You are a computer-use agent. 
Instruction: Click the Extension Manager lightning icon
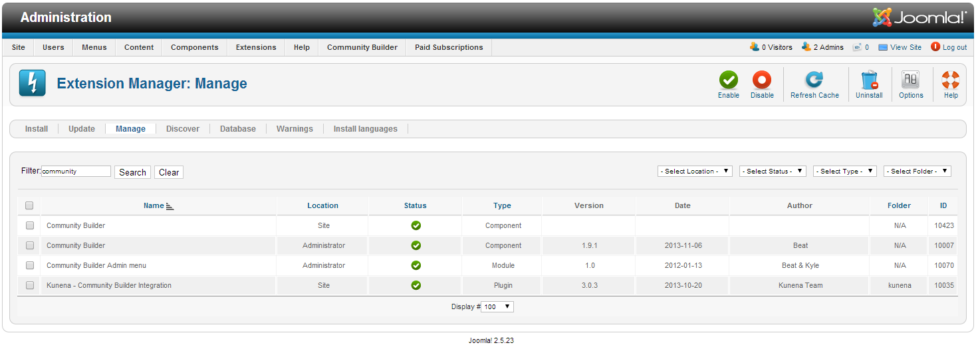point(32,84)
